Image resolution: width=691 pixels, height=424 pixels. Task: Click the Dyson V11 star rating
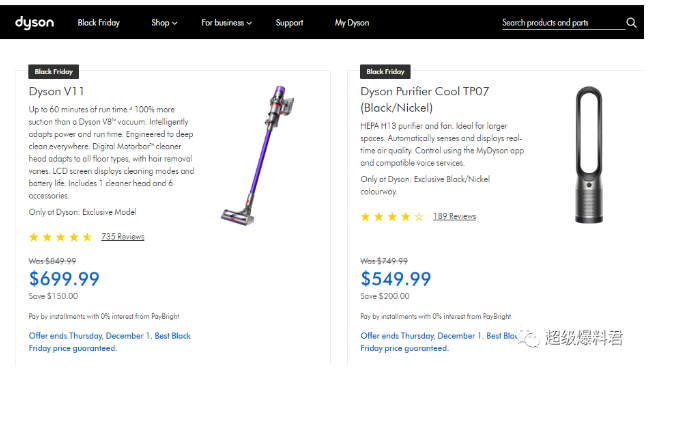(60, 237)
